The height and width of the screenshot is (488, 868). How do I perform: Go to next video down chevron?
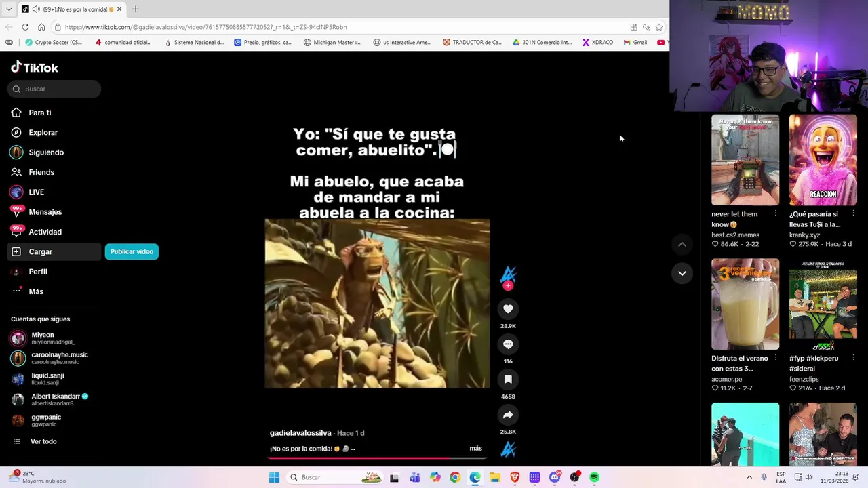(682, 273)
